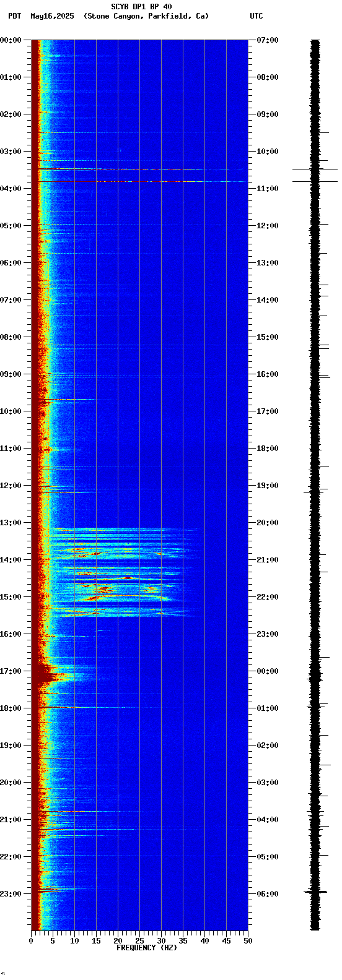Click the 00:00 PDT time label
Image resolution: width=342 pixels, height=980 pixels.
click(11, 40)
